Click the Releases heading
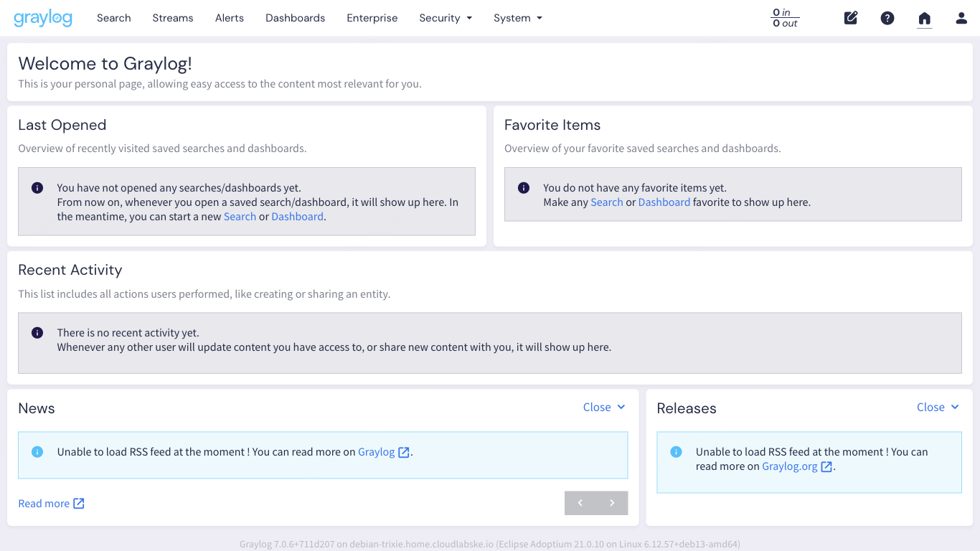This screenshot has height=551, width=980. tap(687, 408)
